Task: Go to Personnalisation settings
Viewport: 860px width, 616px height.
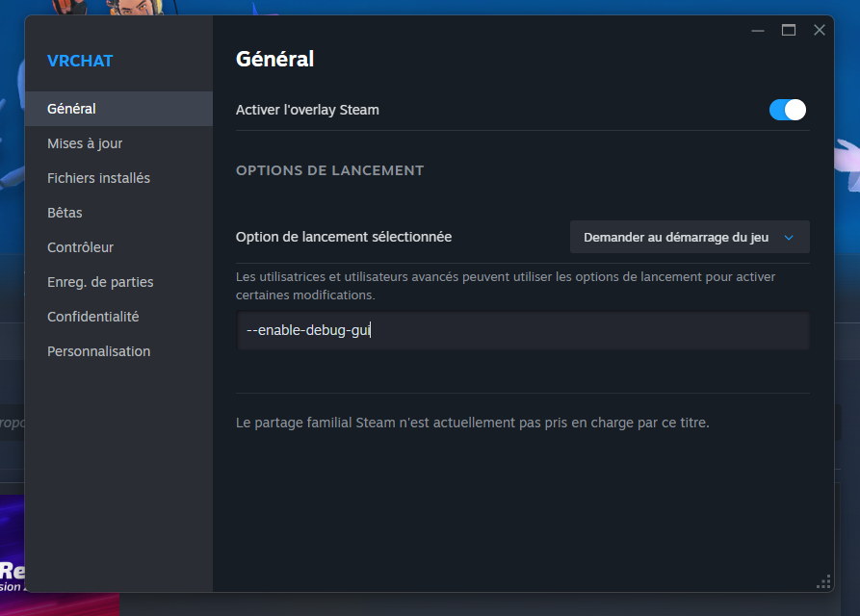Action: coord(119,351)
